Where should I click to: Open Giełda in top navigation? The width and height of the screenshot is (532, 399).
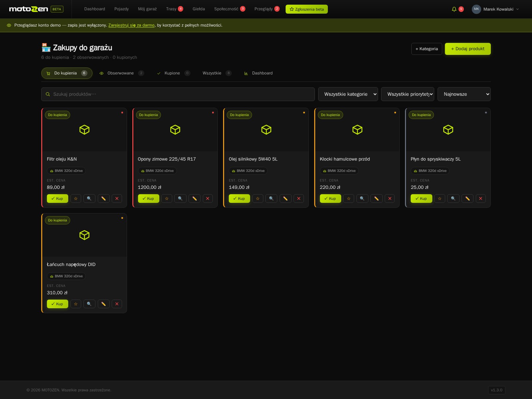coord(199,9)
